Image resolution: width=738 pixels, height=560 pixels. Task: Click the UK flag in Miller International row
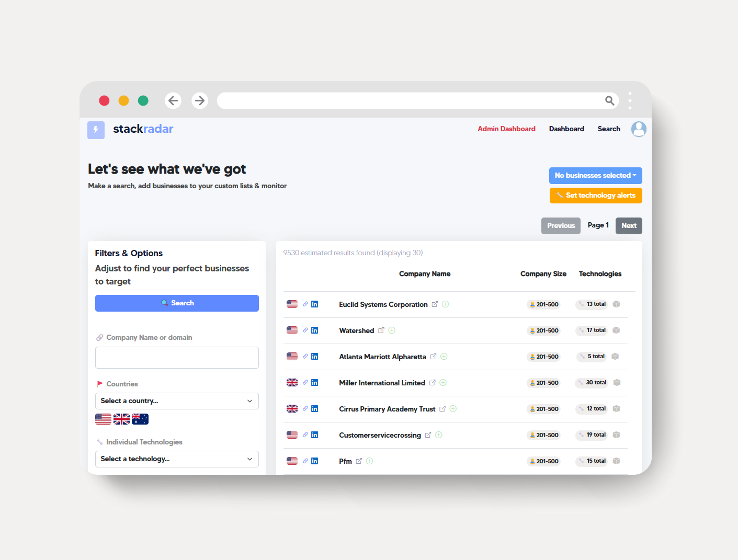(x=292, y=383)
